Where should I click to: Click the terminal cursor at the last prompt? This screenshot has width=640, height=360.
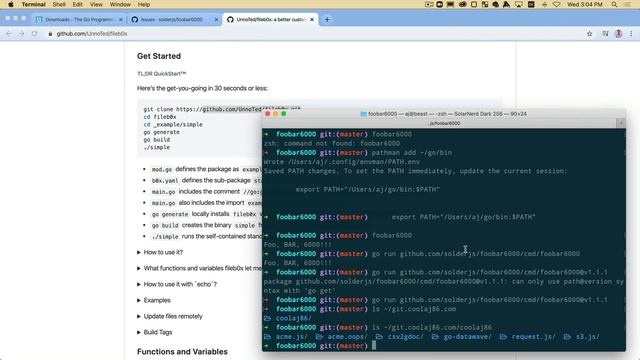373,346
